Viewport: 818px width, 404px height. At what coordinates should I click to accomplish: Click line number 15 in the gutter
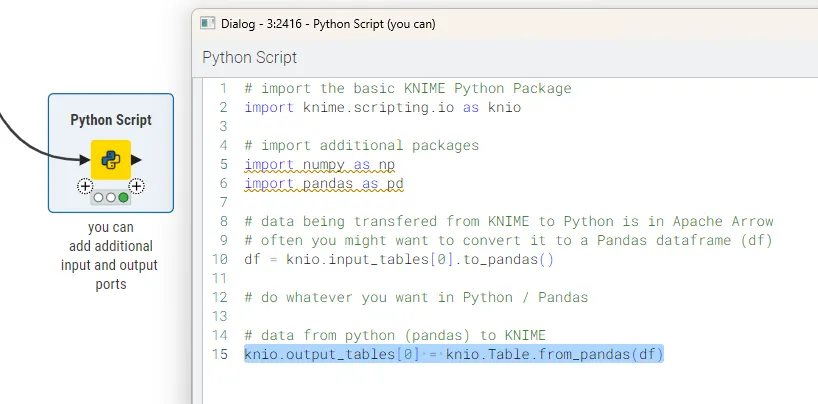[x=220, y=354]
